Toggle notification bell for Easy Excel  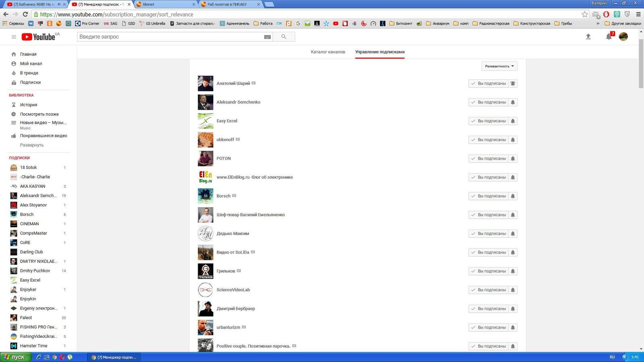513,121
